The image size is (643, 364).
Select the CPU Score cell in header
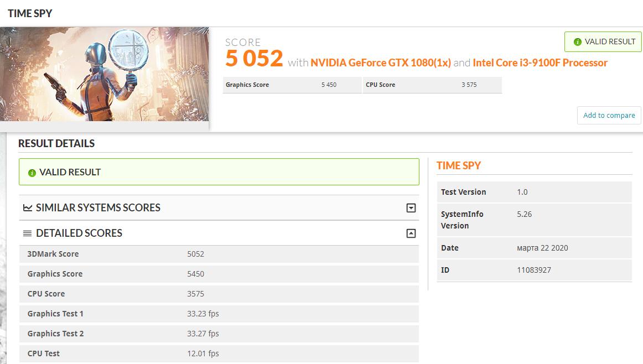pos(432,85)
